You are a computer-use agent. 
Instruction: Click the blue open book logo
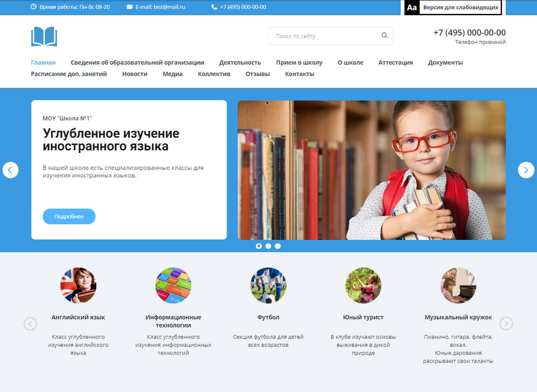coord(44,37)
